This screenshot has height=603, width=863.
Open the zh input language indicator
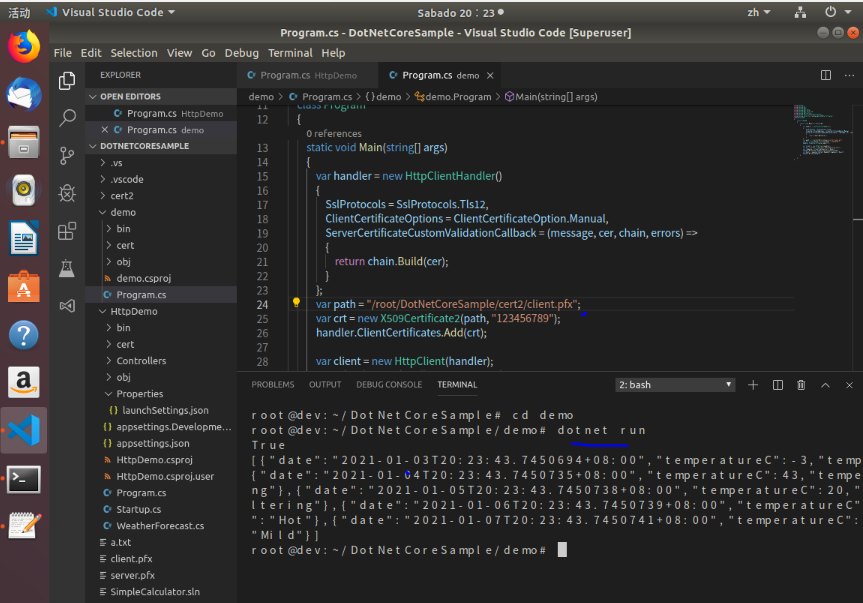(758, 12)
